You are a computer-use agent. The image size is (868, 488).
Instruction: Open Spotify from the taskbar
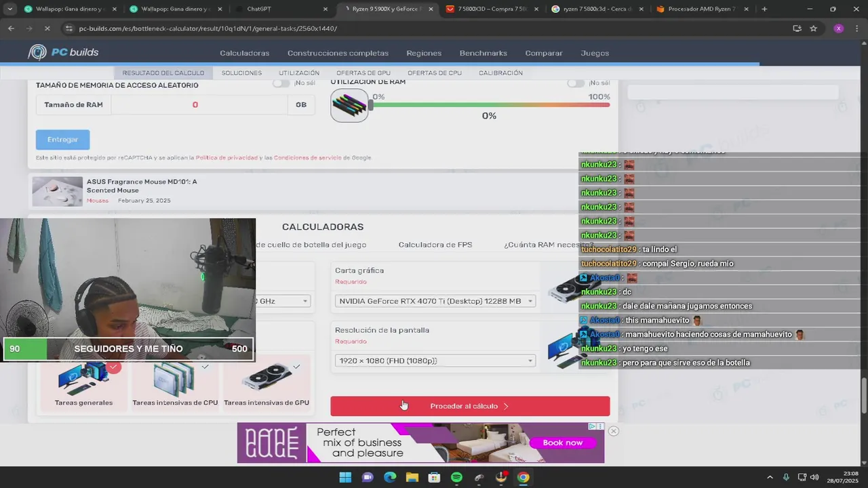click(456, 477)
